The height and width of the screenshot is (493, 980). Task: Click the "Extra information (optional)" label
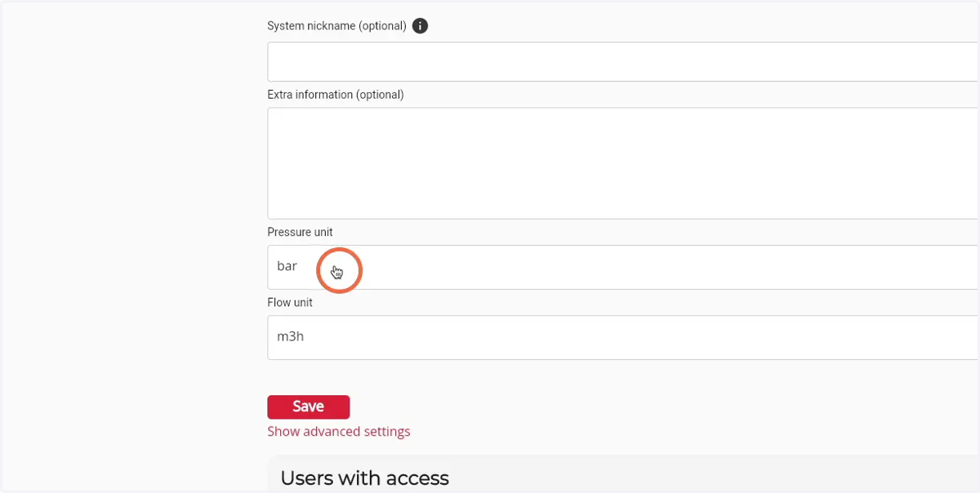pyautogui.click(x=336, y=95)
